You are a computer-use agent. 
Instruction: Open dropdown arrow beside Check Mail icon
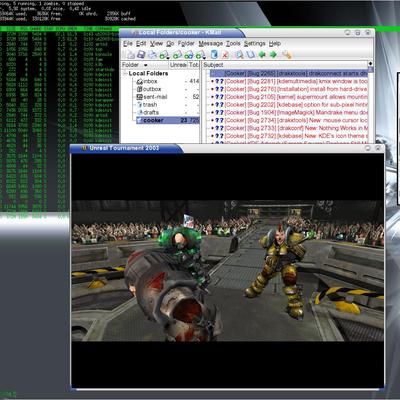click(x=168, y=58)
